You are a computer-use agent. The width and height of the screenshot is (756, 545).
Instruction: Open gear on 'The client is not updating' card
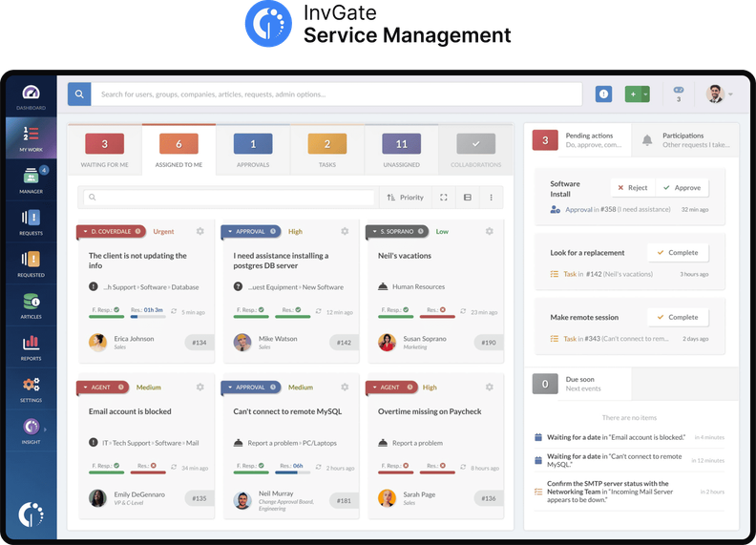[200, 232]
